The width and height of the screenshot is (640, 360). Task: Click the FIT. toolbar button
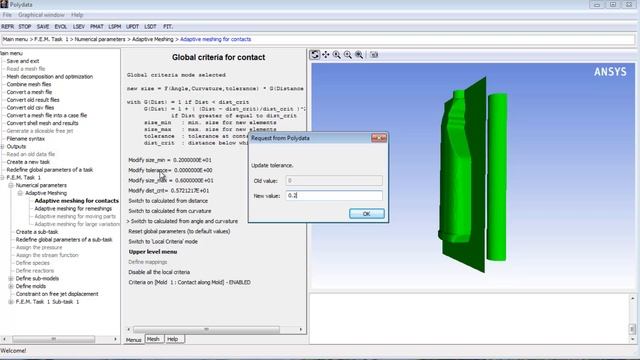coord(168,27)
